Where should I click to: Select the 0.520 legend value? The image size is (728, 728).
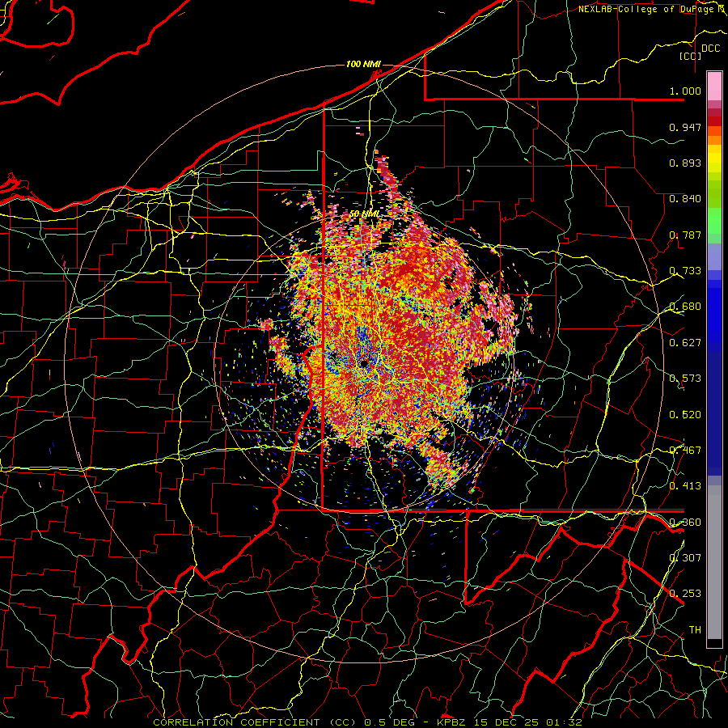click(x=685, y=415)
